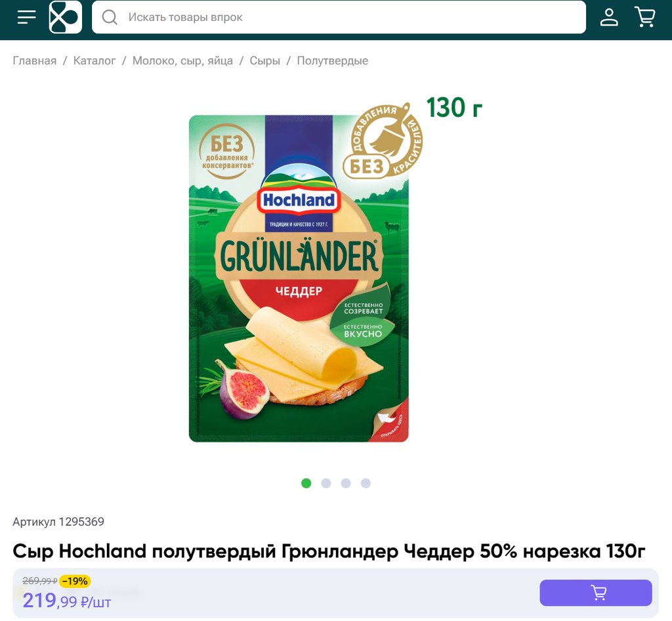This screenshot has width=672, height=621.
Task: Open the shopping cart in header
Action: [644, 17]
